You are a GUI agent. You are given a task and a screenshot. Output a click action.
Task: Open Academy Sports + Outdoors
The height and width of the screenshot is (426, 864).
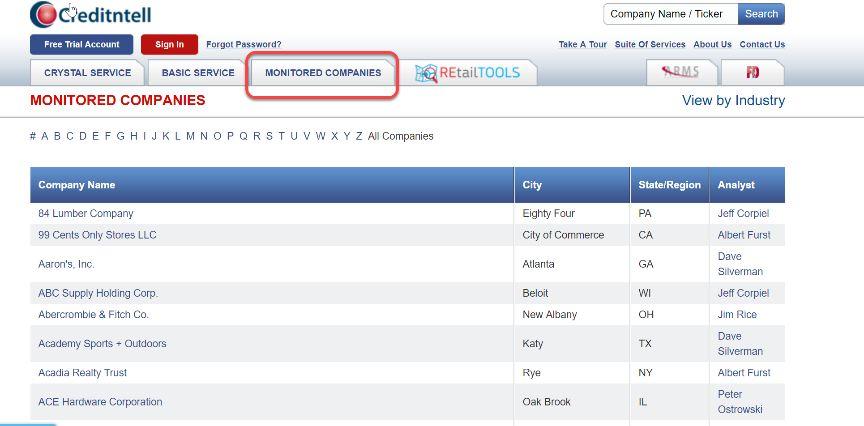tap(102, 344)
